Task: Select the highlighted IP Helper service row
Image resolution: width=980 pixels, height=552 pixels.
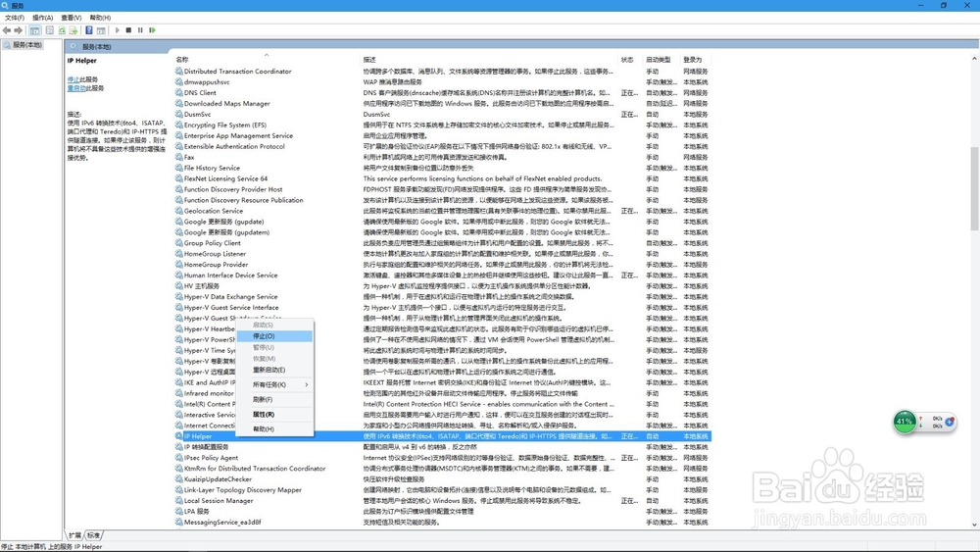Action: (x=443, y=436)
